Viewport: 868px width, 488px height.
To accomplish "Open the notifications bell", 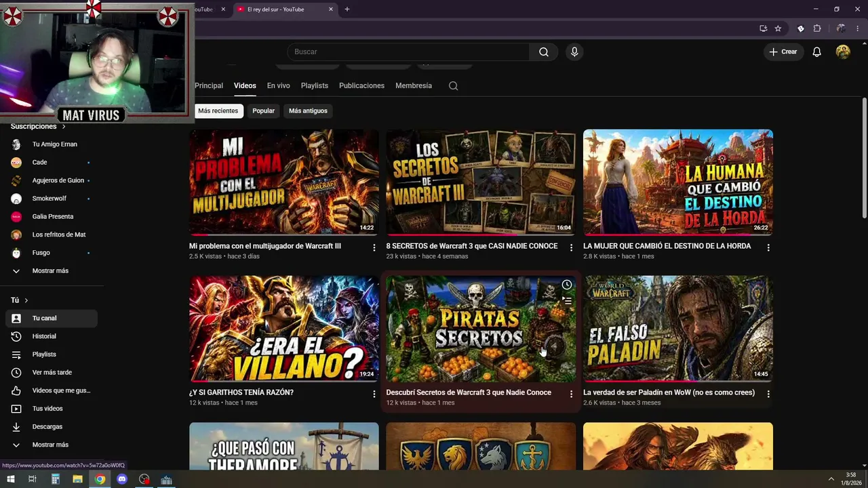I will 816,52.
